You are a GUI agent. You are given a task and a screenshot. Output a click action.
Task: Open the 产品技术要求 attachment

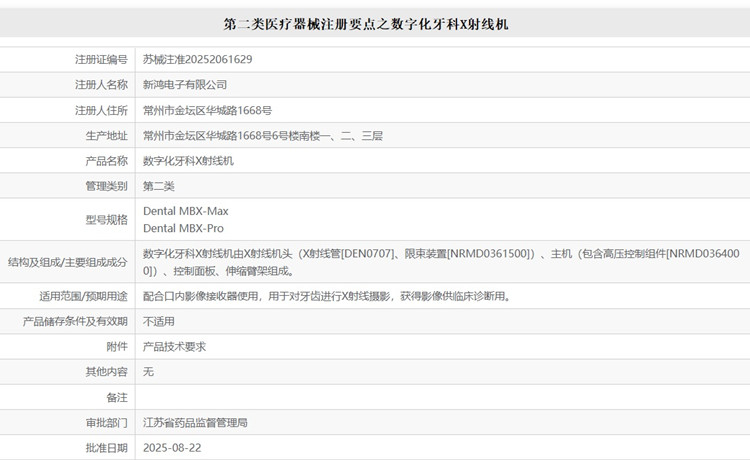tap(175, 347)
